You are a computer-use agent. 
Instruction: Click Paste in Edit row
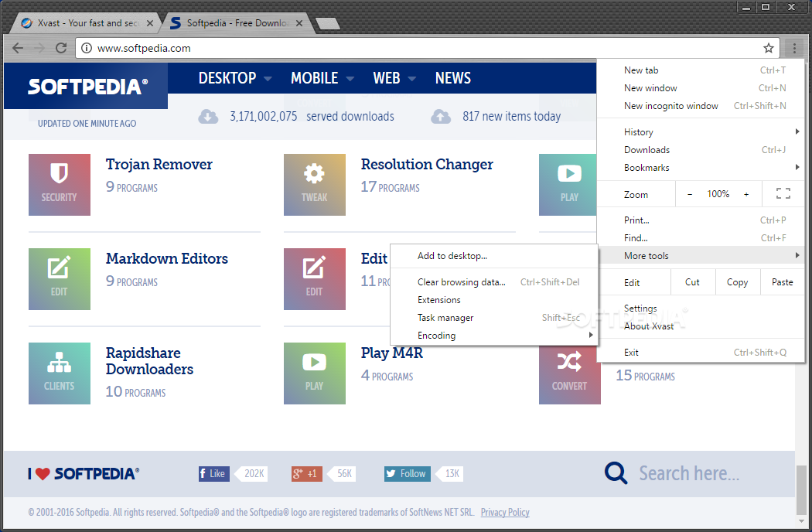click(x=782, y=282)
